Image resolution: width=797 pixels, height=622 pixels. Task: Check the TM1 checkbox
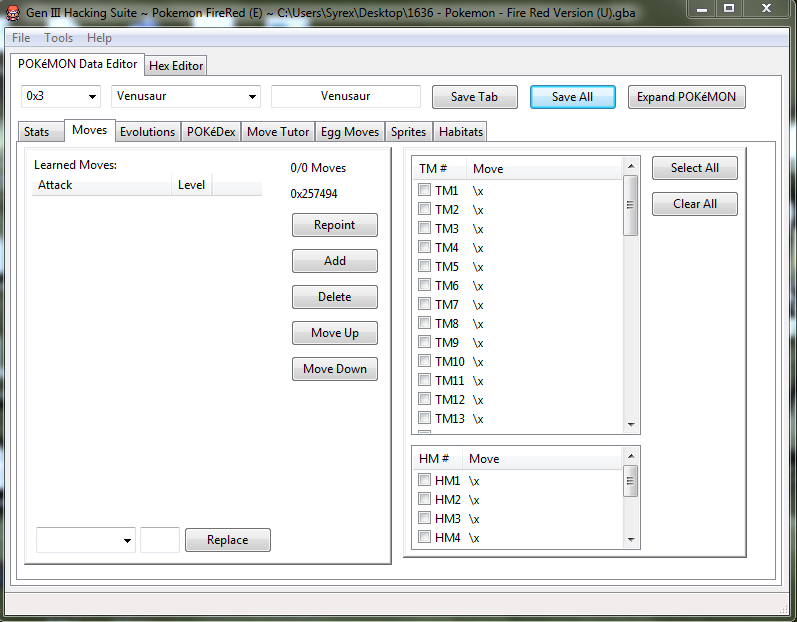pos(424,190)
